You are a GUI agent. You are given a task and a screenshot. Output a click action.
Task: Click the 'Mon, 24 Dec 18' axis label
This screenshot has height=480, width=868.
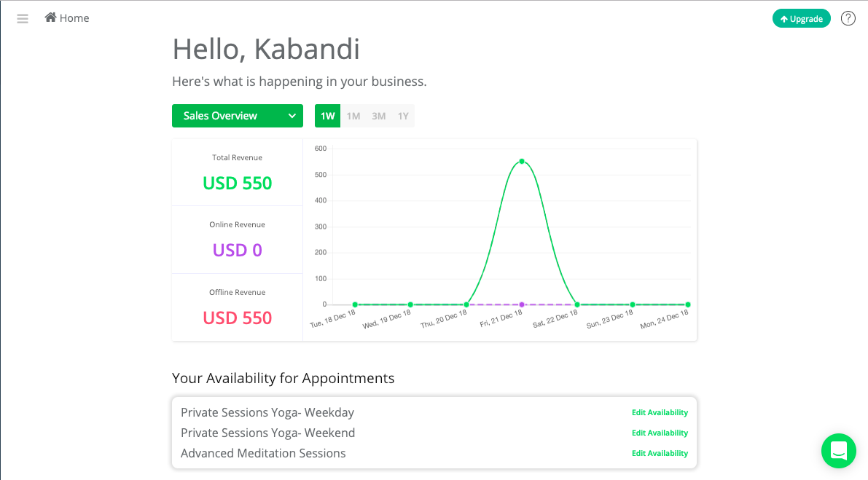[x=664, y=319]
